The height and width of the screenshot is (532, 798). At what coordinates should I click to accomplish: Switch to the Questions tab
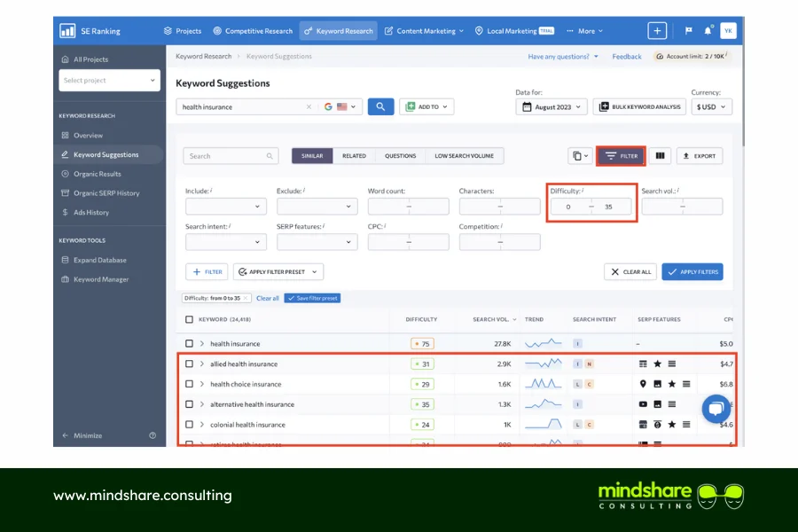tap(400, 156)
